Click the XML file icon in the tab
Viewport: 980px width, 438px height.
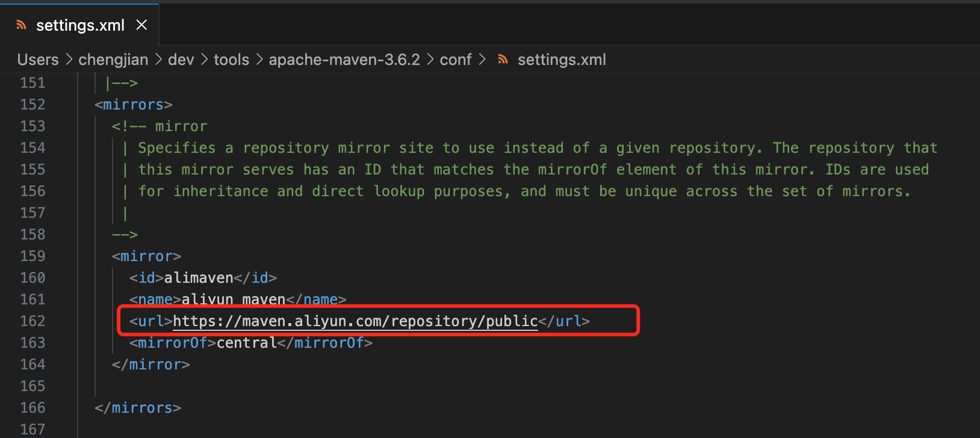pos(22,25)
